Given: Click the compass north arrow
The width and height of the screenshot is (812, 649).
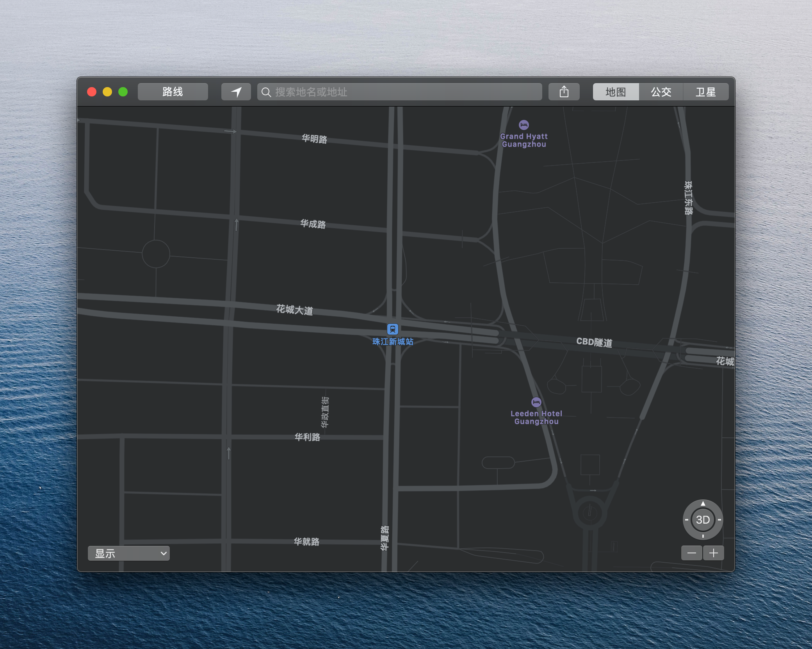Looking at the screenshot, I should (x=703, y=504).
